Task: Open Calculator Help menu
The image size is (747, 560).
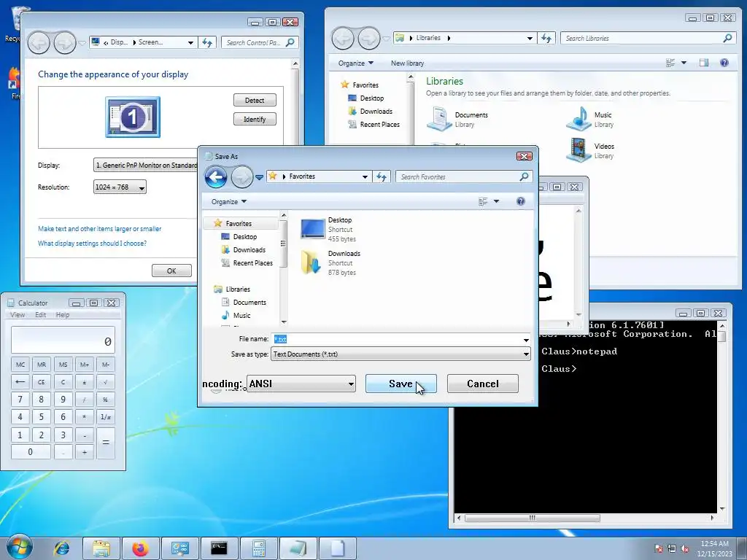Action: tap(63, 315)
